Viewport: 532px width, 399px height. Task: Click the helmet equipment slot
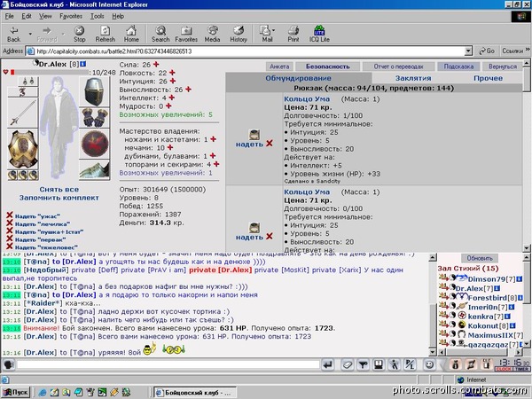[94, 91]
